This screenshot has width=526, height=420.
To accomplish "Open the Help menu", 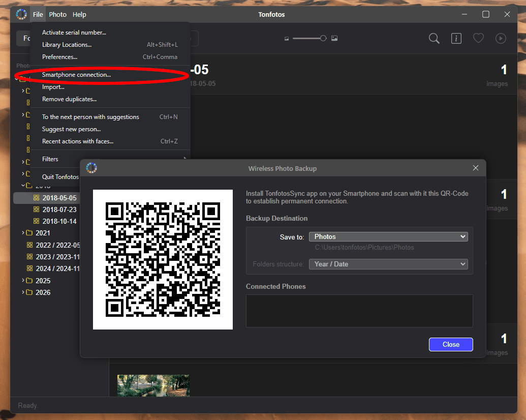I will 79,14.
